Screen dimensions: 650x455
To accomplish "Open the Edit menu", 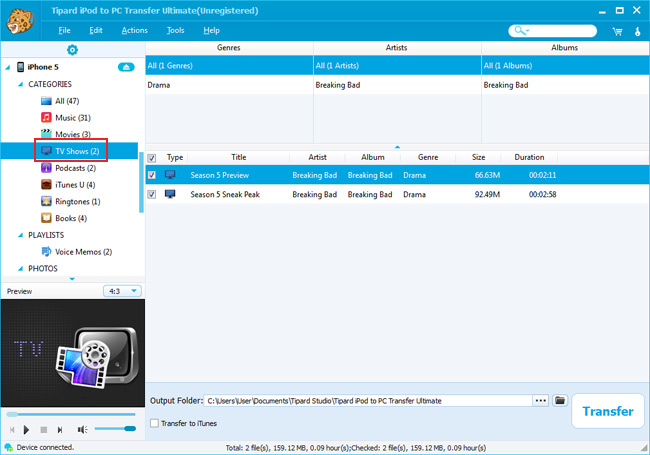I will (96, 30).
